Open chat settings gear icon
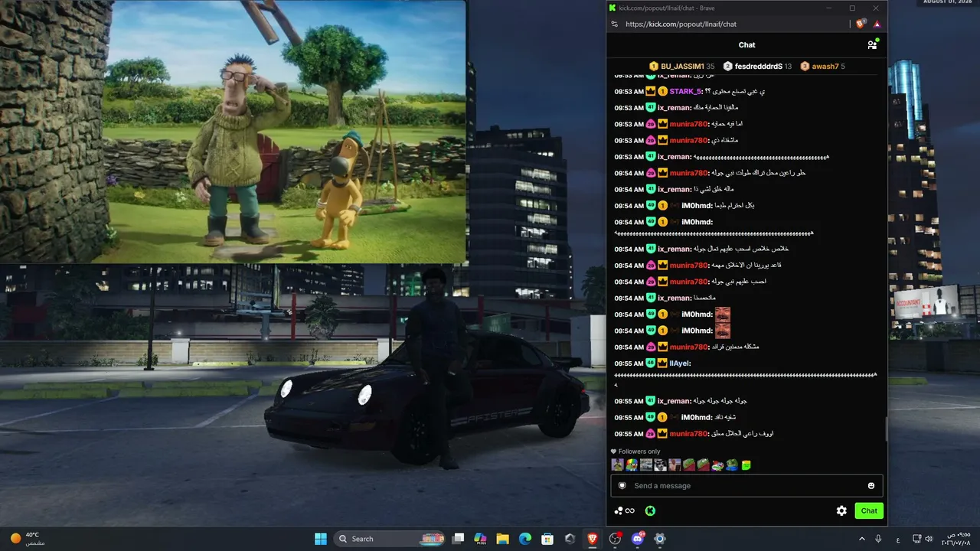This screenshot has width=980, height=551. tap(841, 510)
